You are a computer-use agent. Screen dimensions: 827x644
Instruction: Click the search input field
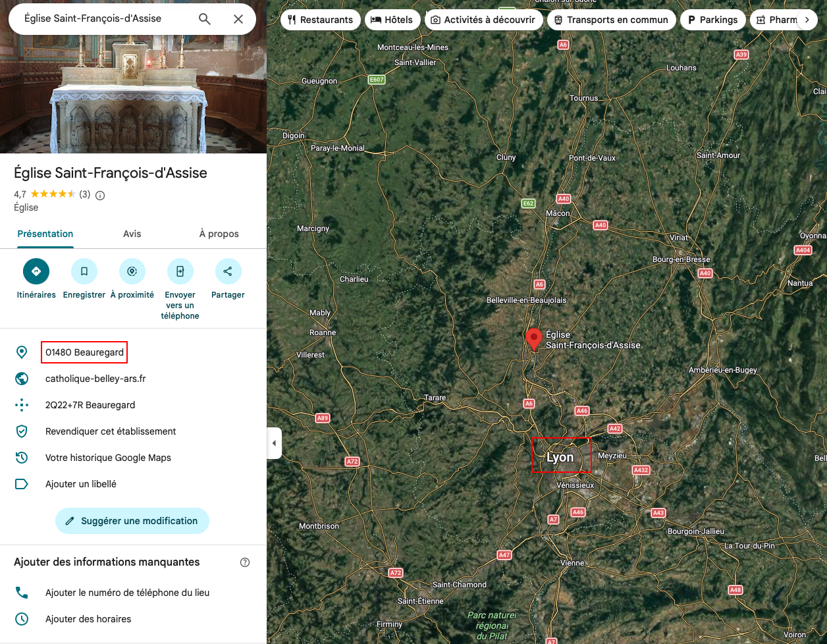[105, 19]
